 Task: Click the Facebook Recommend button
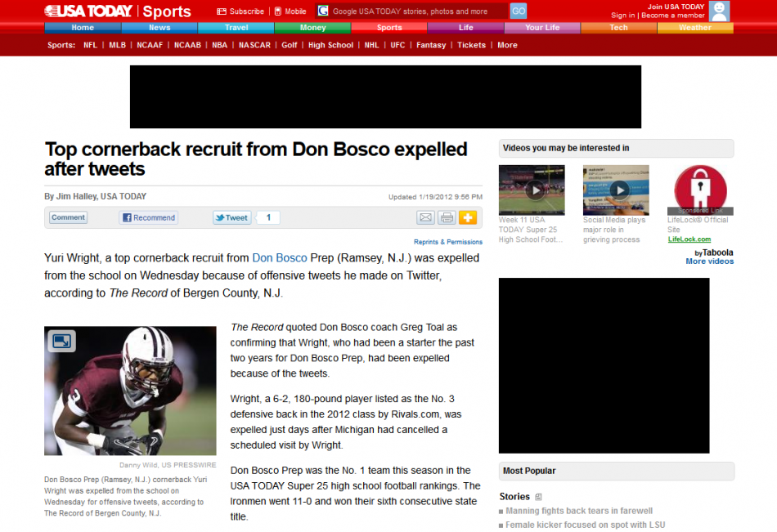click(149, 217)
